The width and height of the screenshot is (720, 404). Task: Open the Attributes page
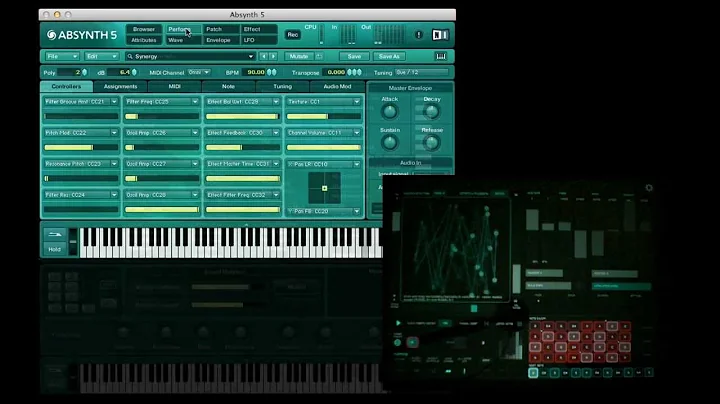tap(144, 40)
